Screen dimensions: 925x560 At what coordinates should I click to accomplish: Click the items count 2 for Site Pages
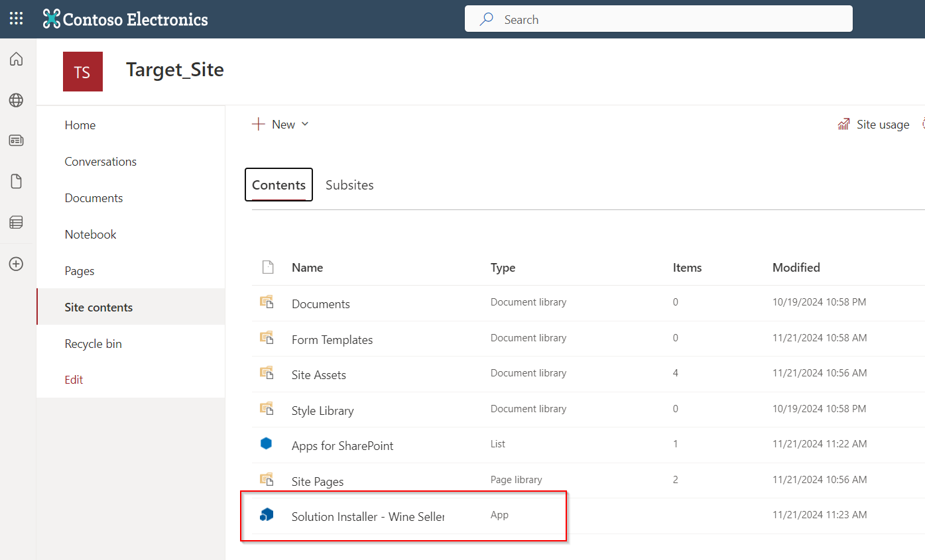pos(676,479)
